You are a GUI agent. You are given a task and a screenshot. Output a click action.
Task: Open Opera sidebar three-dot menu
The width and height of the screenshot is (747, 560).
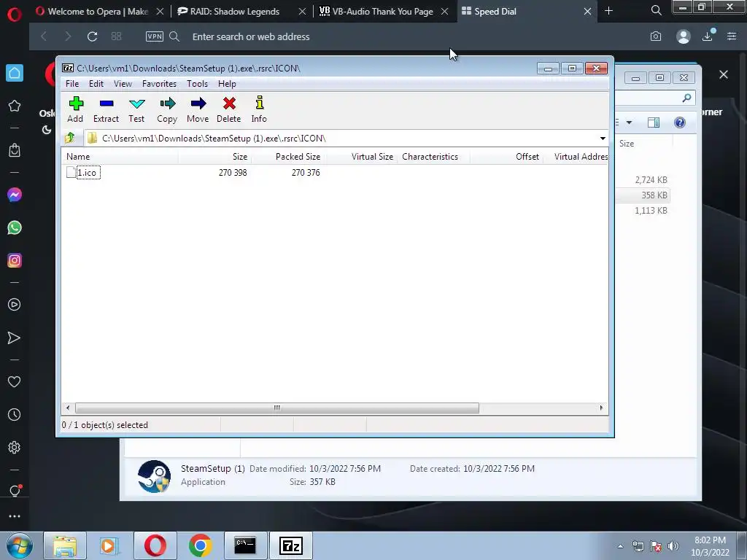pos(15,516)
